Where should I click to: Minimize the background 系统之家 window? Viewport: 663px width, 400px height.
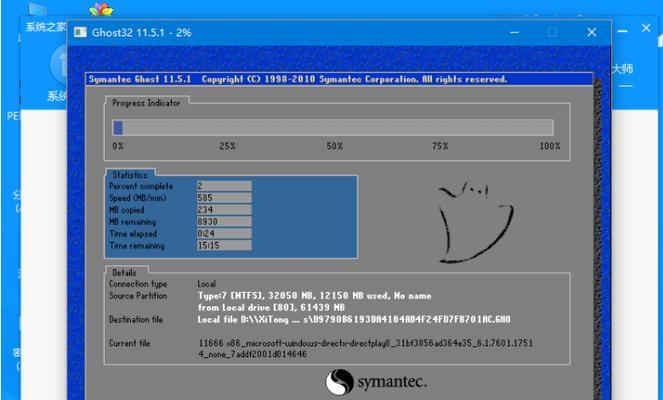pyautogui.click(x=622, y=31)
